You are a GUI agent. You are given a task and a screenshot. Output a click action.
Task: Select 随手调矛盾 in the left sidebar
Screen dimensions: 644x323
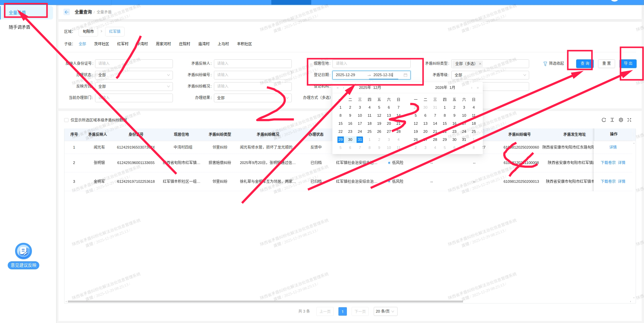coord(19,27)
